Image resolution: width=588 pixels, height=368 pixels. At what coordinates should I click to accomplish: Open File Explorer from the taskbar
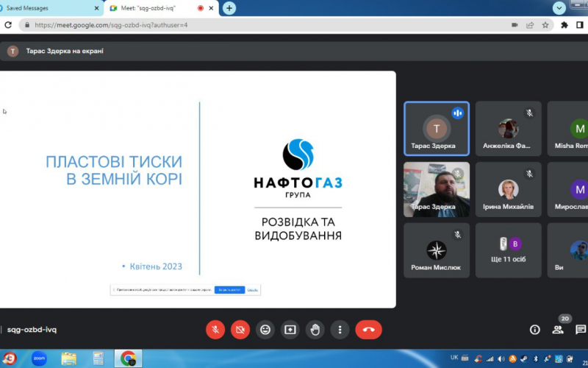coord(69,358)
